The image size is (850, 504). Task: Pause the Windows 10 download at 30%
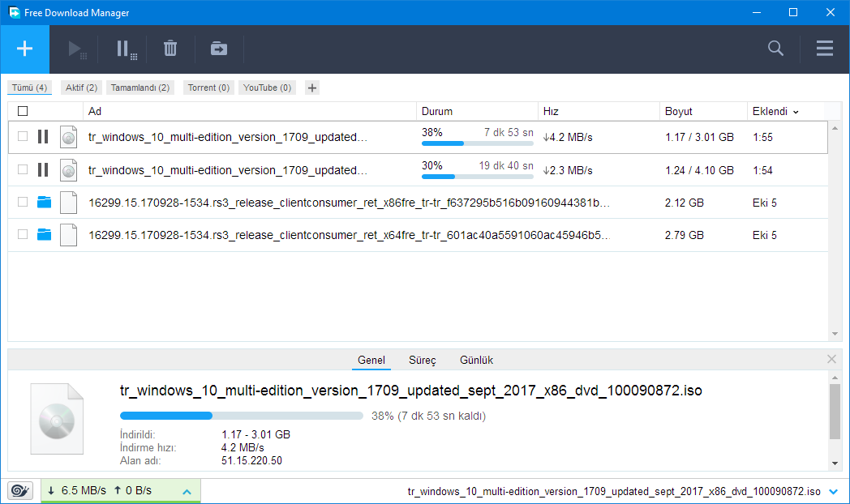[43, 170]
